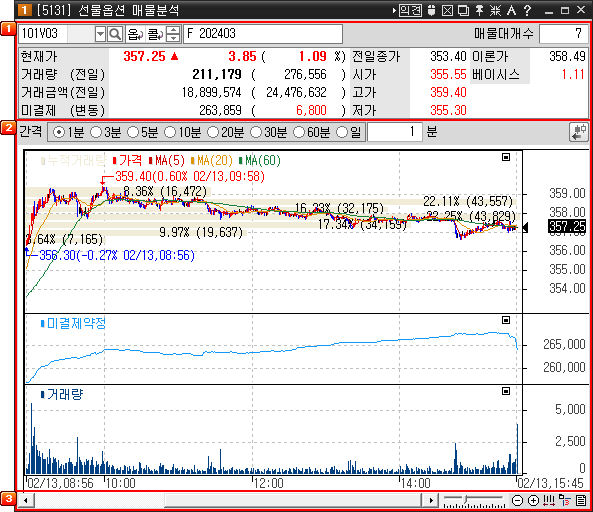Select the 60분 interval radio button
Image resolution: width=593 pixels, height=512 pixels.
[x=299, y=132]
